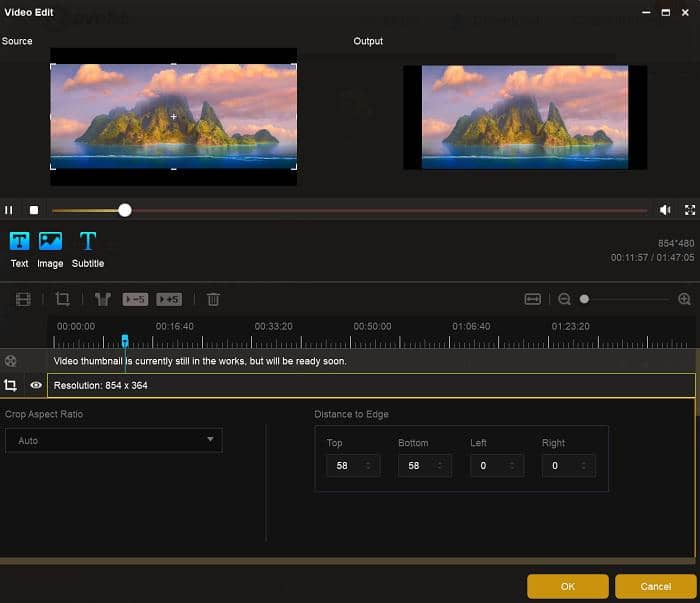Click the Right distance input field
This screenshot has width=700, height=603.
(x=568, y=466)
